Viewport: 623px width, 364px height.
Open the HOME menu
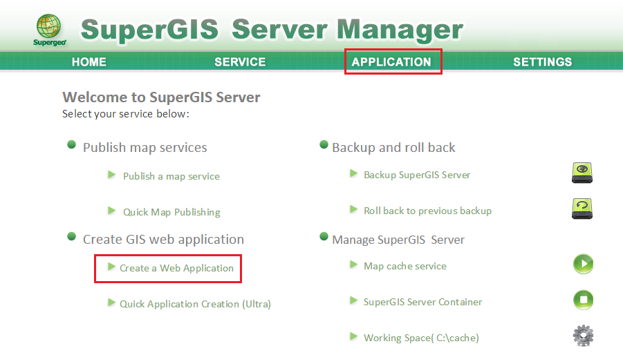89,62
